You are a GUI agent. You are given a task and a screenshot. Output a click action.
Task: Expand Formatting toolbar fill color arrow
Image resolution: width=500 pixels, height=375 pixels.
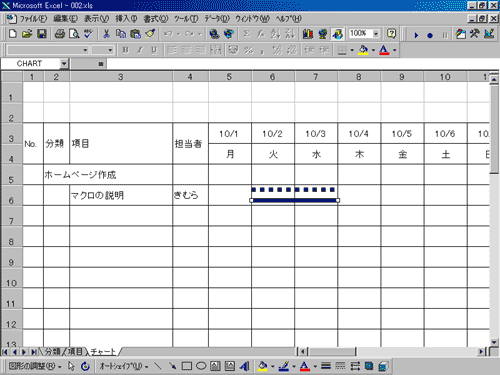373,50
